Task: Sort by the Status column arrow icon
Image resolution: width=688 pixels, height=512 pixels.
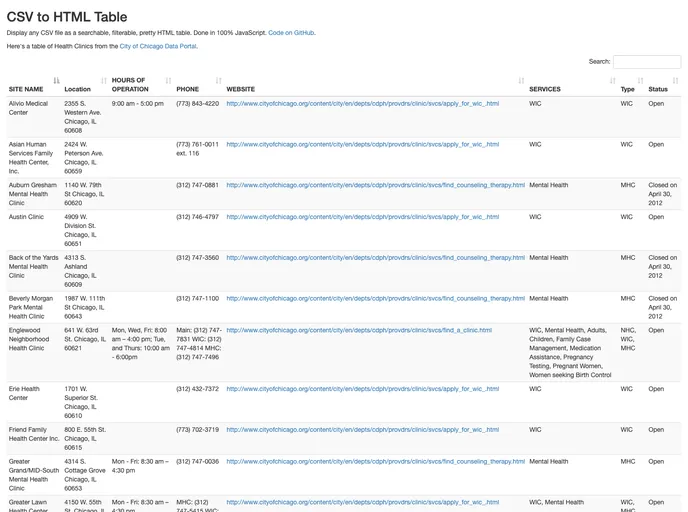Action: point(675,80)
